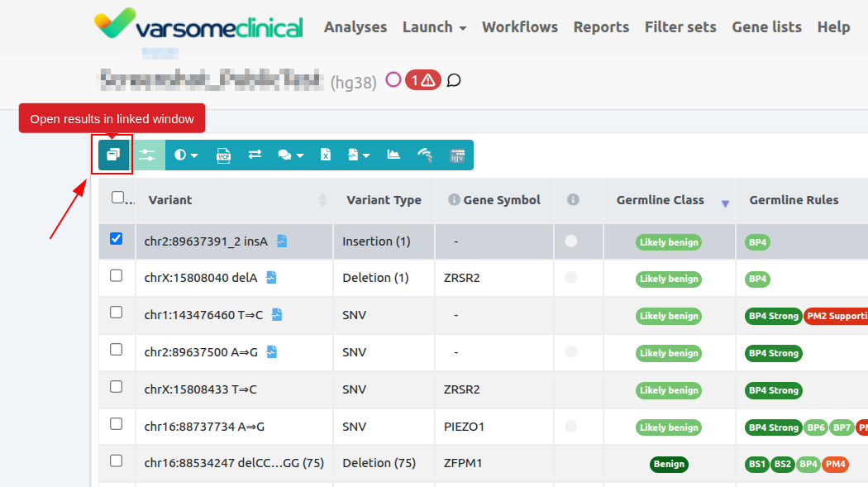Click the red warning badge showing 1
Viewport: 868px width, 487px height.
coord(422,80)
